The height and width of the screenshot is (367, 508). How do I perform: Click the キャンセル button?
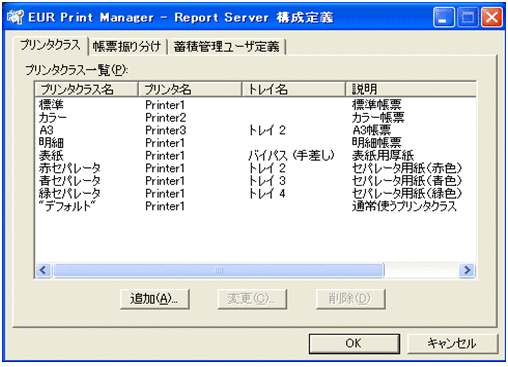click(x=452, y=343)
